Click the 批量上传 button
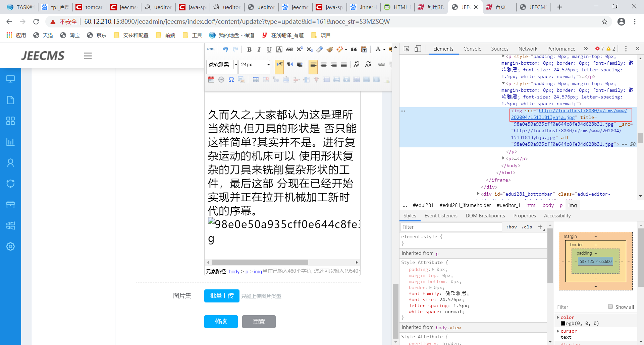Viewport: 644px width, 345px height. pos(222,296)
